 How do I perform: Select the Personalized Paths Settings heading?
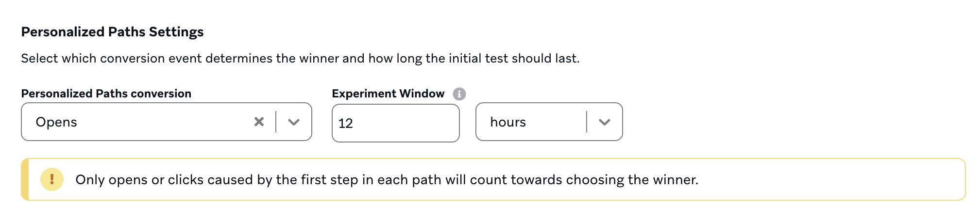(x=112, y=32)
